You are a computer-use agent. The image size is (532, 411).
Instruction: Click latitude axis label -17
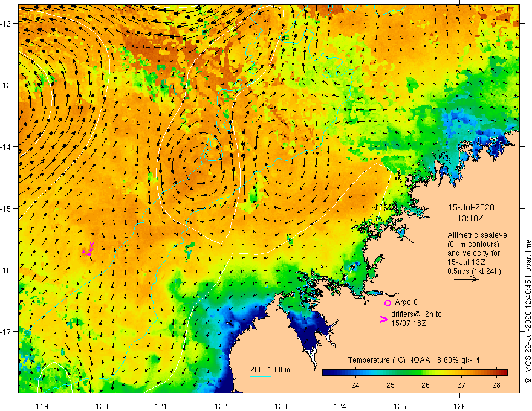pos(6,331)
